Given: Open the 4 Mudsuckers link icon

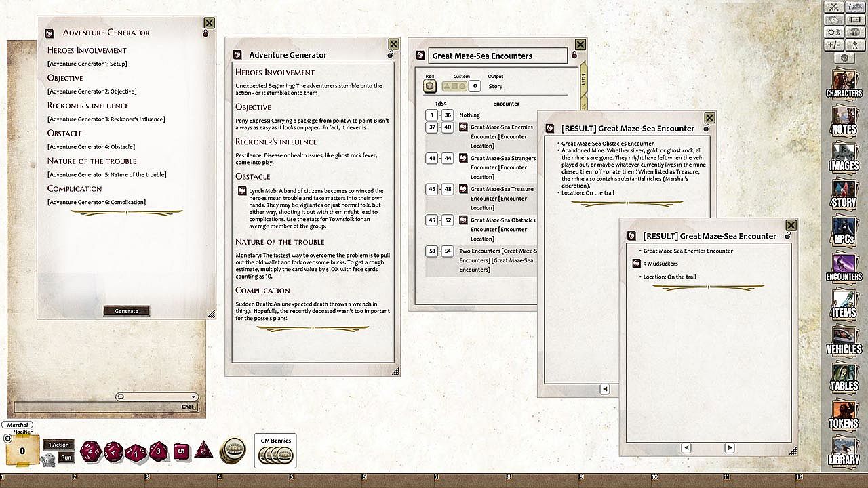Looking at the screenshot, I should (636, 264).
